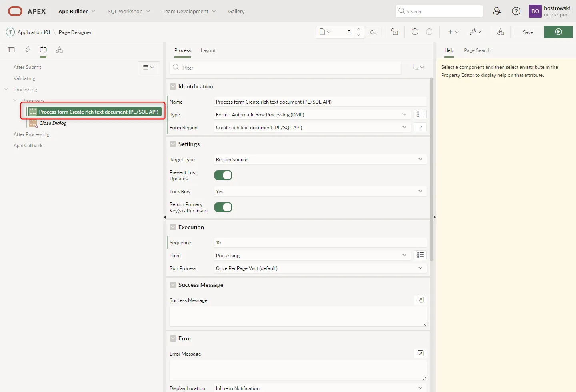Click the Undo icon in toolbar
The image size is (576, 392).
tap(415, 32)
